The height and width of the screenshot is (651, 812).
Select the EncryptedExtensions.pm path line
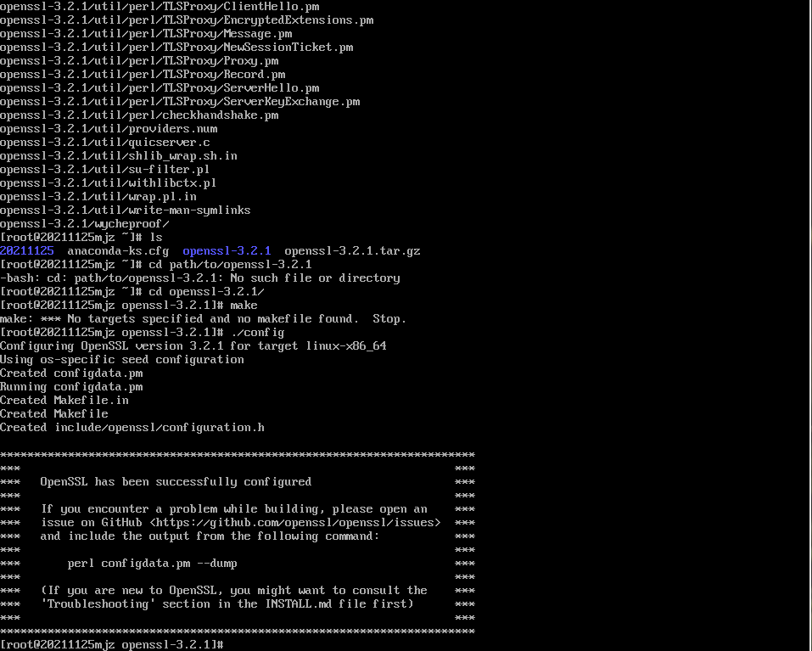click(x=187, y=20)
